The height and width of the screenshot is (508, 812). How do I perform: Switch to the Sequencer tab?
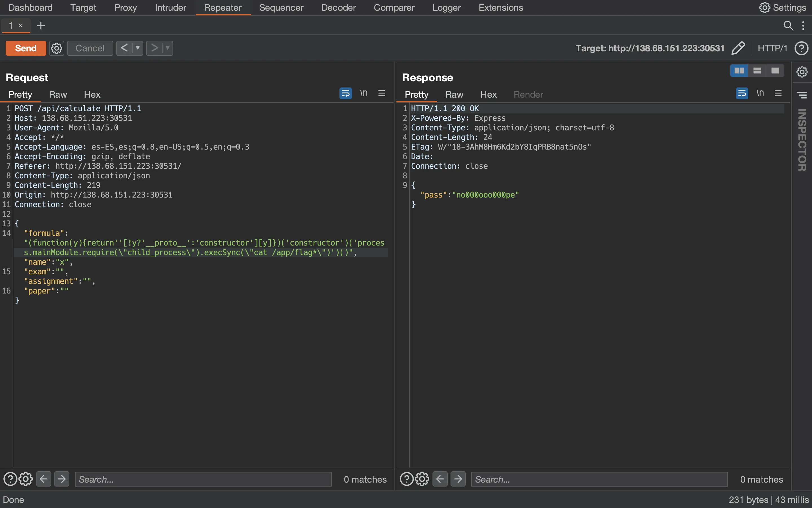(281, 7)
